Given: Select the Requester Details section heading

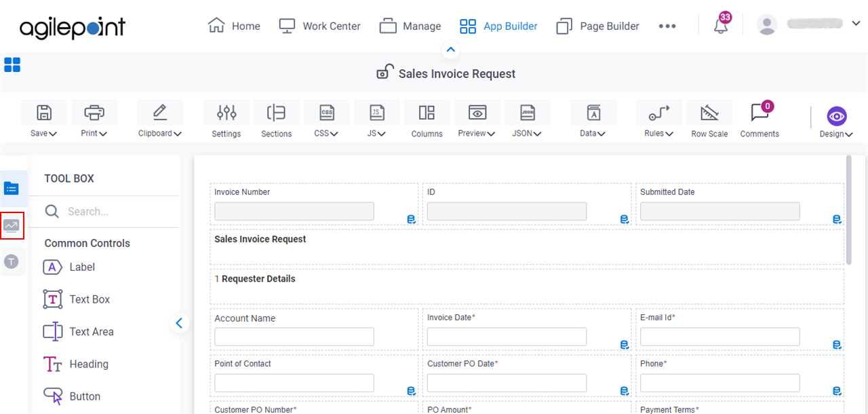Looking at the screenshot, I should point(255,279).
